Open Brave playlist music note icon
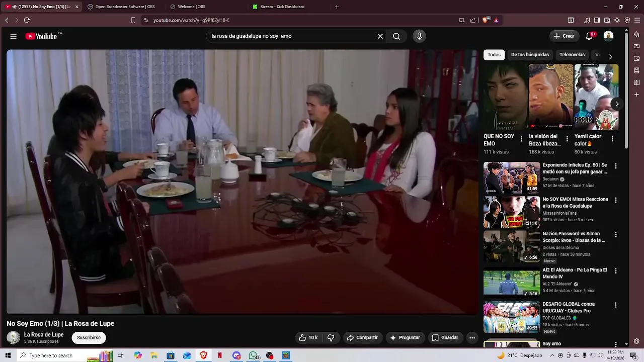 [587, 20]
